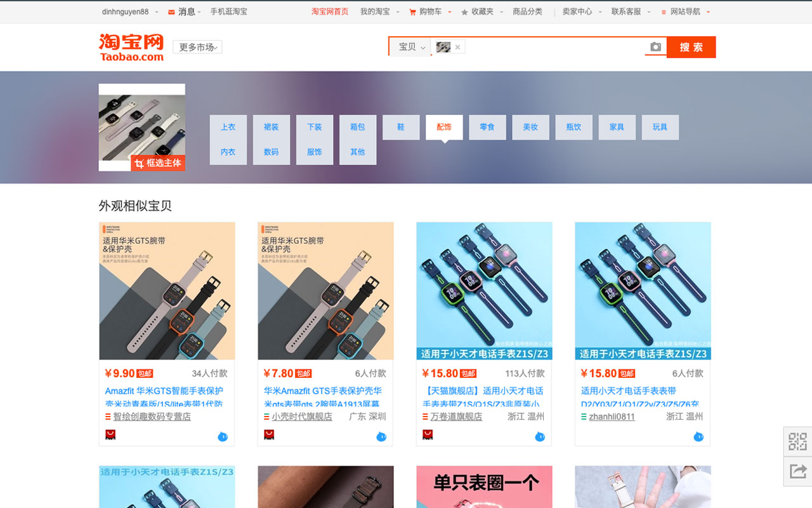Expand the 更多市场 dropdown
The width and height of the screenshot is (812, 508).
(197, 47)
